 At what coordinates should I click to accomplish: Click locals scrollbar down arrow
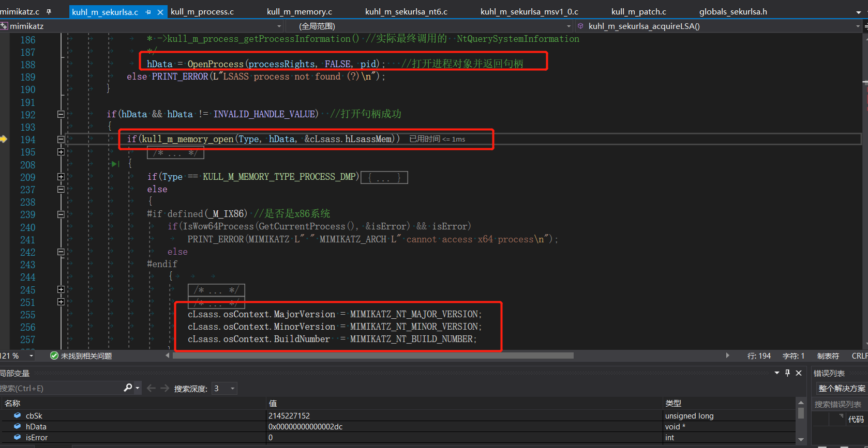[x=801, y=440]
